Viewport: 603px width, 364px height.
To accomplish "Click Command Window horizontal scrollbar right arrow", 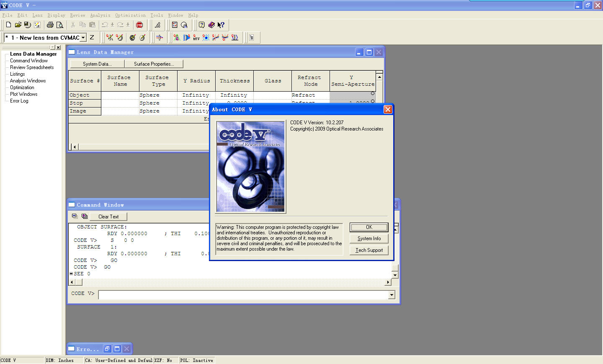I will [x=388, y=282].
